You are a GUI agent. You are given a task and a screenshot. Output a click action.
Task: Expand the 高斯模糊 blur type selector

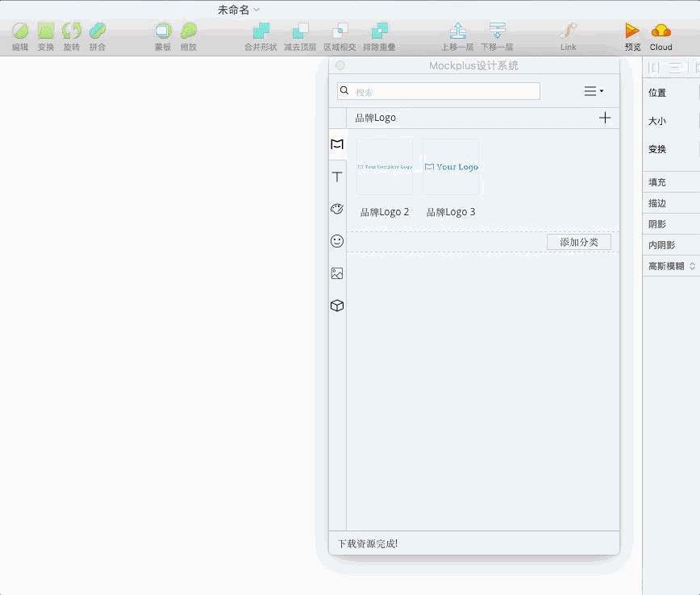click(x=692, y=266)
